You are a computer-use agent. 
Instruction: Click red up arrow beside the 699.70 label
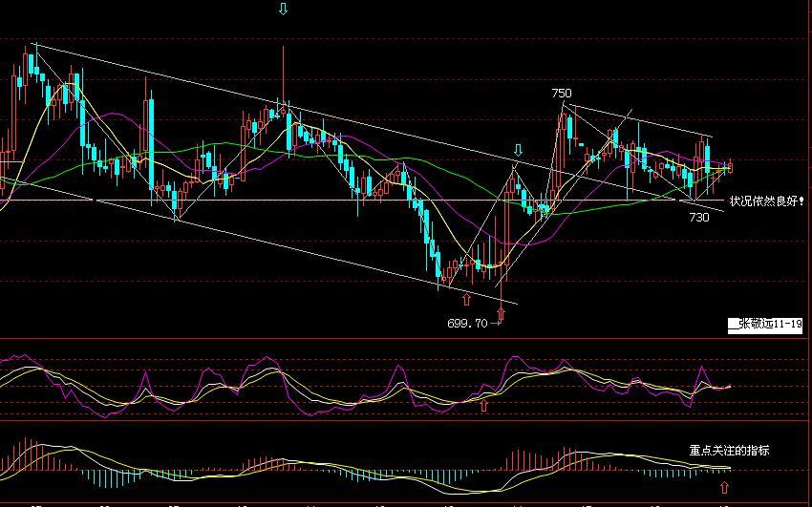coord(501,315)
